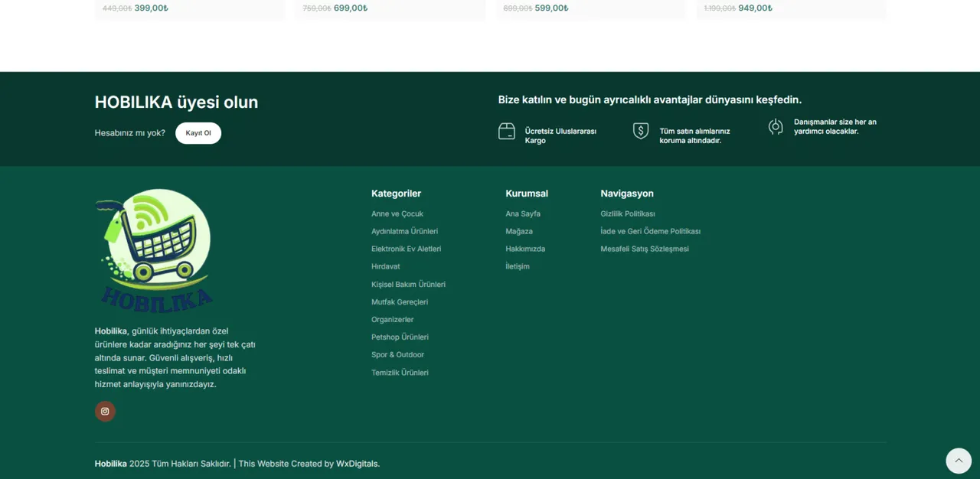
Task: Open Anne ve Çocuk category
Action: pos(397,214)
